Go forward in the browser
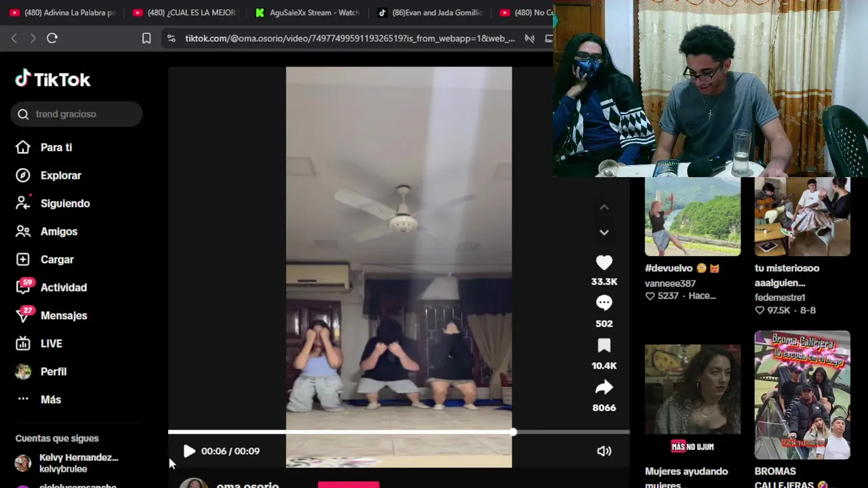 click(x=33, y=39)
